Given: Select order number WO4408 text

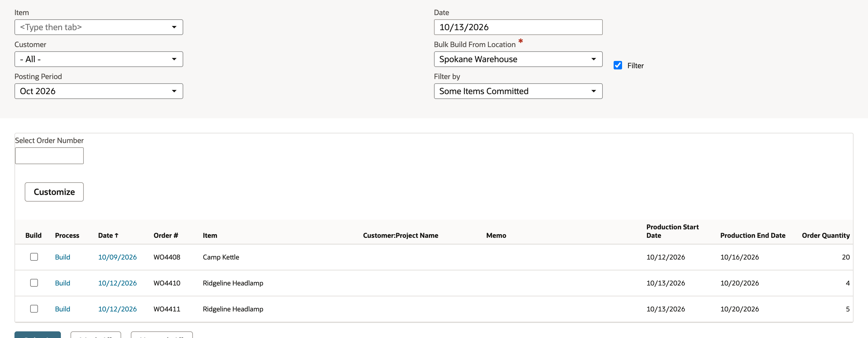Looking at the screenshot, I should click(167, 257).
